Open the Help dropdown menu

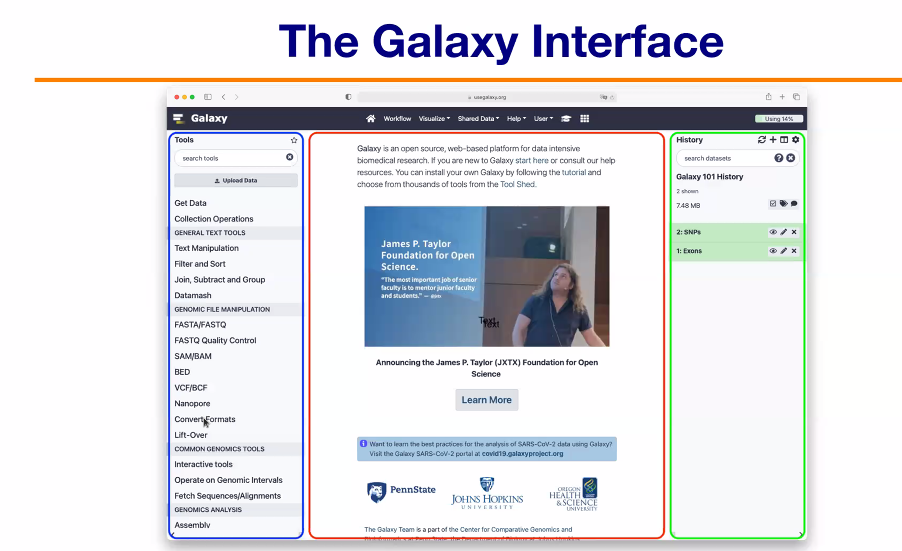click(x=517, y=118)
